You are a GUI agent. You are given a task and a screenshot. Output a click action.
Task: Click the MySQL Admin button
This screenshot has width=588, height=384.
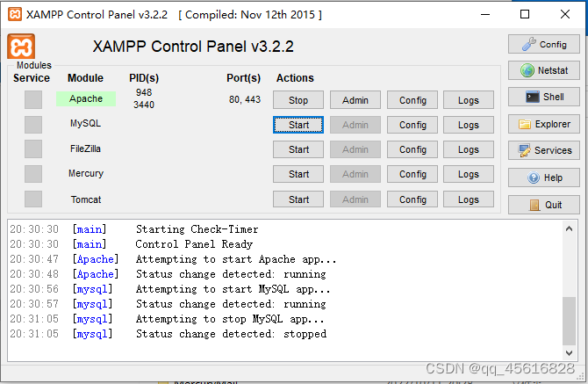355,125
